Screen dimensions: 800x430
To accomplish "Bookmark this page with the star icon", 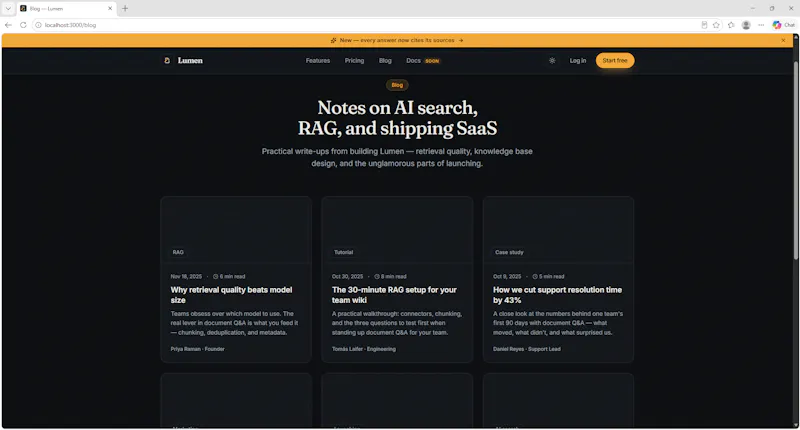I will [716, 25].
